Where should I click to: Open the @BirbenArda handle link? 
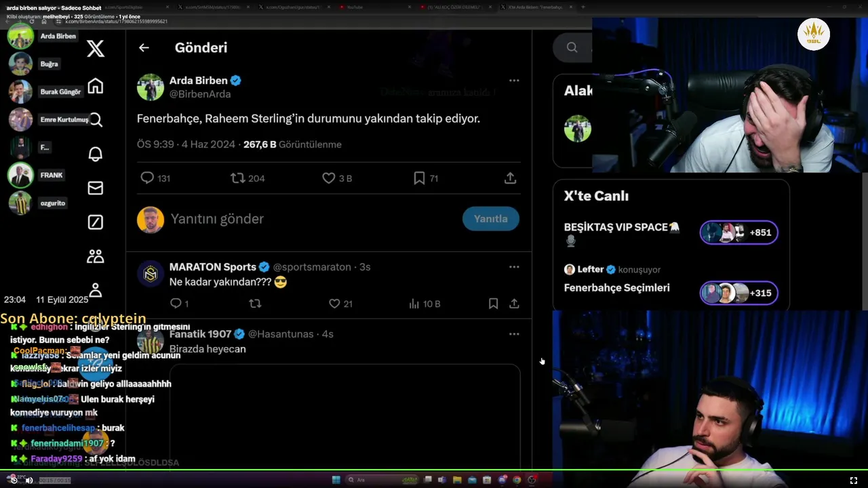(x=200, y=94)
